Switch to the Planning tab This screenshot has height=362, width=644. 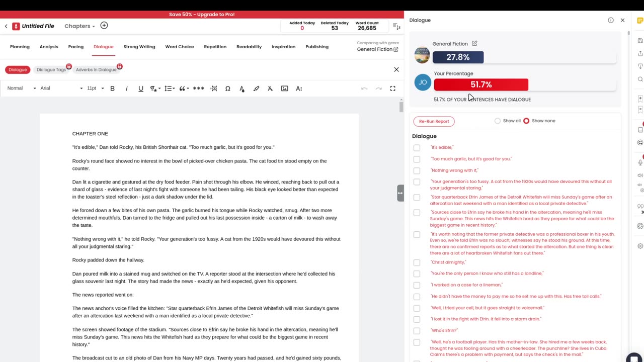(x=20, y=47)
